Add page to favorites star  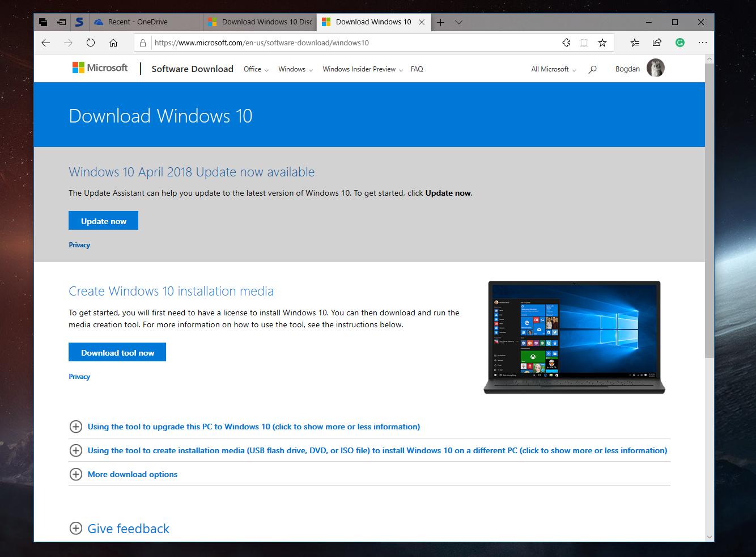click(x=602, y=43)
